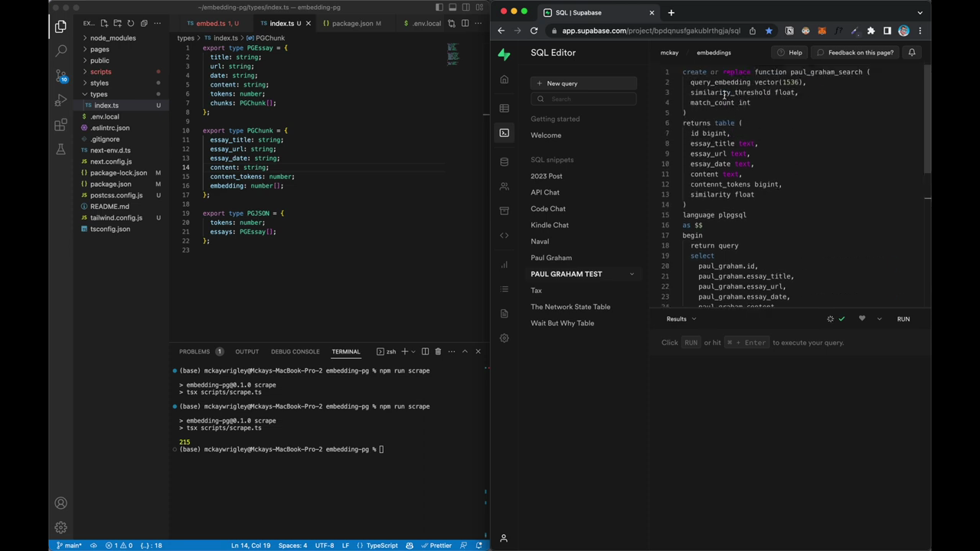Reload the Supabase page in Chrome

point(534,31)
